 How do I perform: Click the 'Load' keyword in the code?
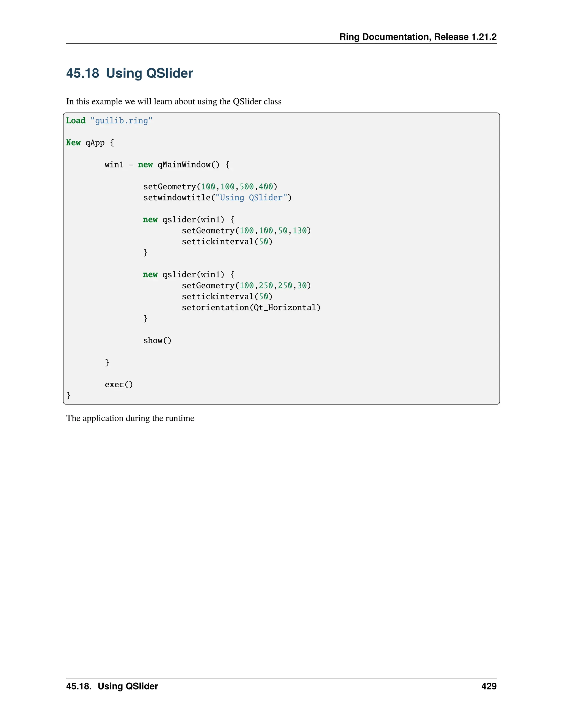click(76, 121)
